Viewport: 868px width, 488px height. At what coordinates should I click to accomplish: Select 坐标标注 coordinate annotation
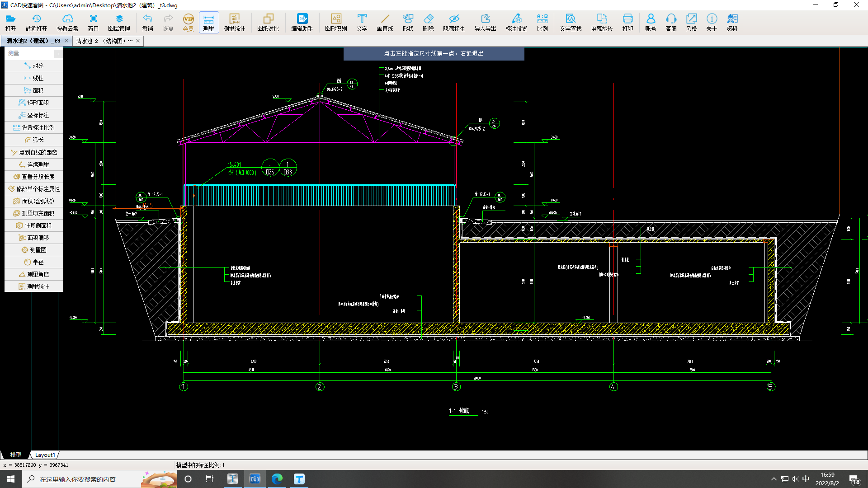pos(34,115)
